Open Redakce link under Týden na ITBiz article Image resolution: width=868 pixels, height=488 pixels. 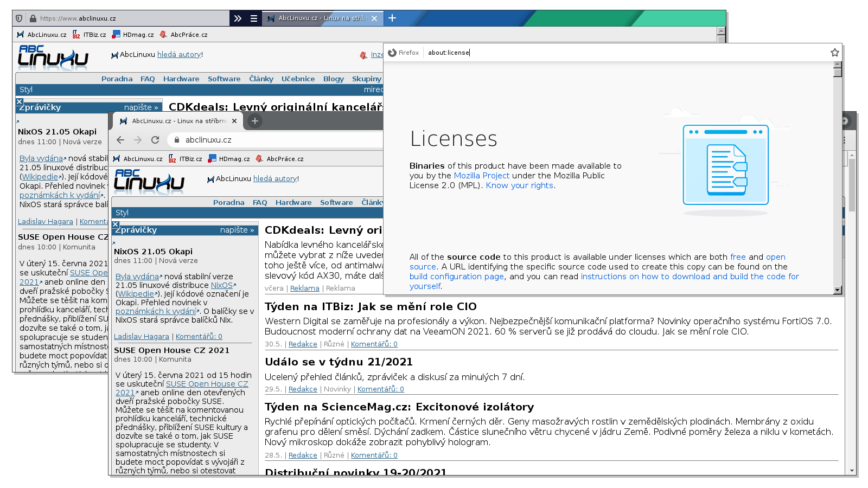(303, 344)
